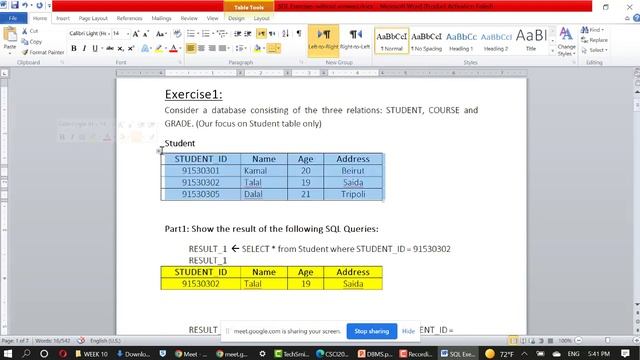Open DBMS PowerPoint from taskbar
The width and height of the screenshot is (640, 360).
[375, 354]
